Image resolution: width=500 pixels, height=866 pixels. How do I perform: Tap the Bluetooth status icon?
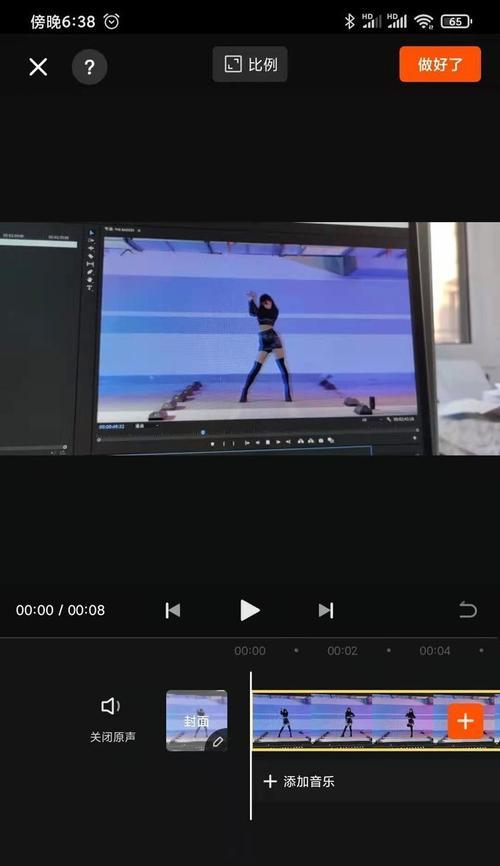click(x=349, y=22)
